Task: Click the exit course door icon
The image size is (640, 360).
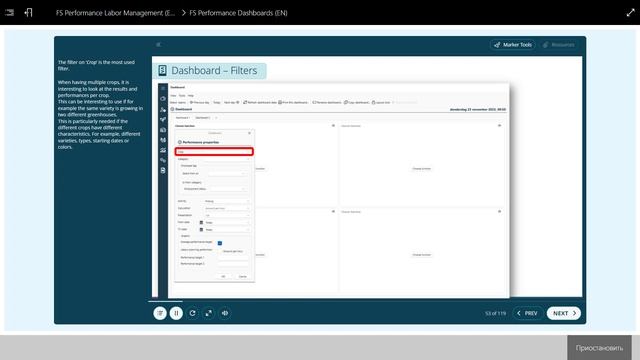Action: click(x=28, y=13)
